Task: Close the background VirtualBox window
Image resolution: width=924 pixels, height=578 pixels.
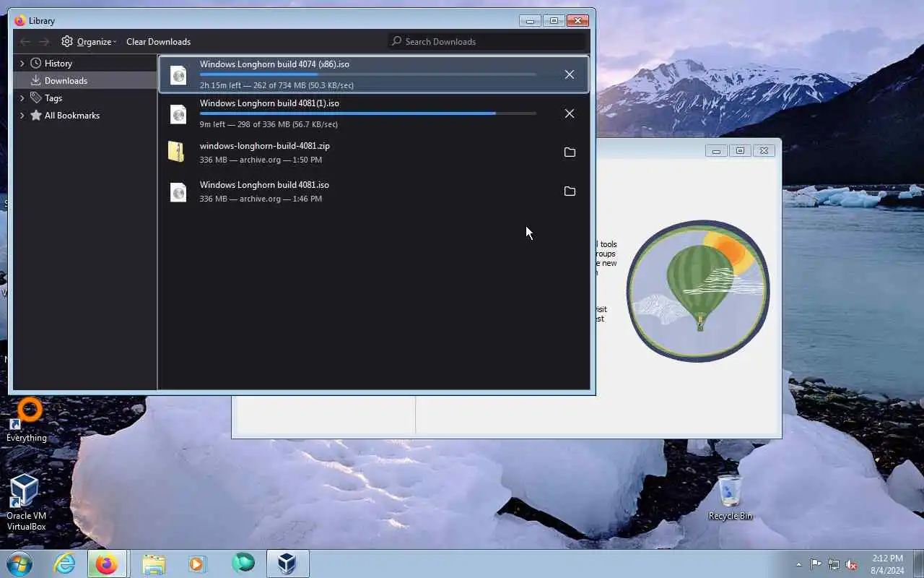Action: [764, 150]
